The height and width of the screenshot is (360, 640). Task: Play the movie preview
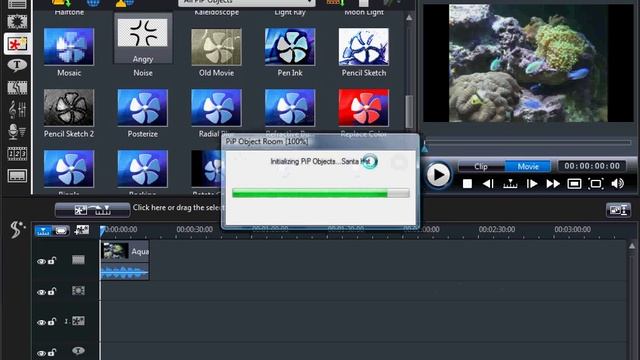[438, 175]
